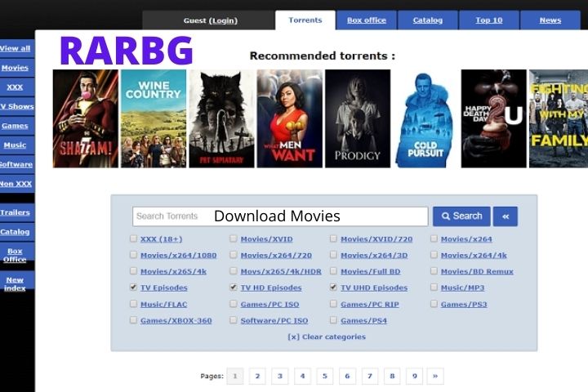Click the Games/XBOX-360 category link
Image resolution: width=588 pixels, height=392 pixels.
(x=176, y=321)
